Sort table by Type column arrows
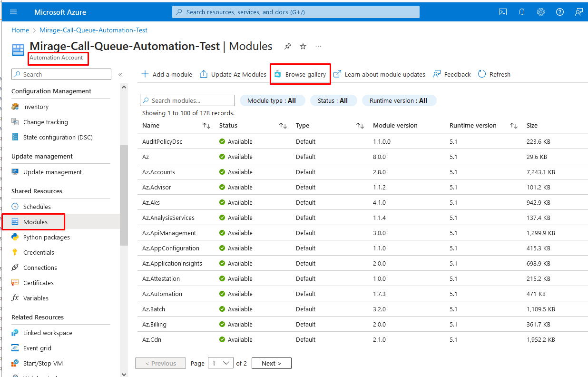Screen dimensions: 588x377 coord(360,126)
